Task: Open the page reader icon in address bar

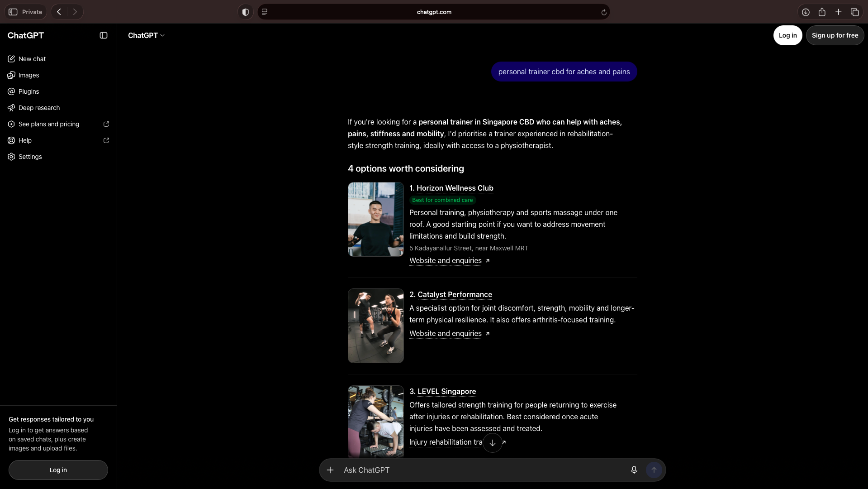Action: 265,12
